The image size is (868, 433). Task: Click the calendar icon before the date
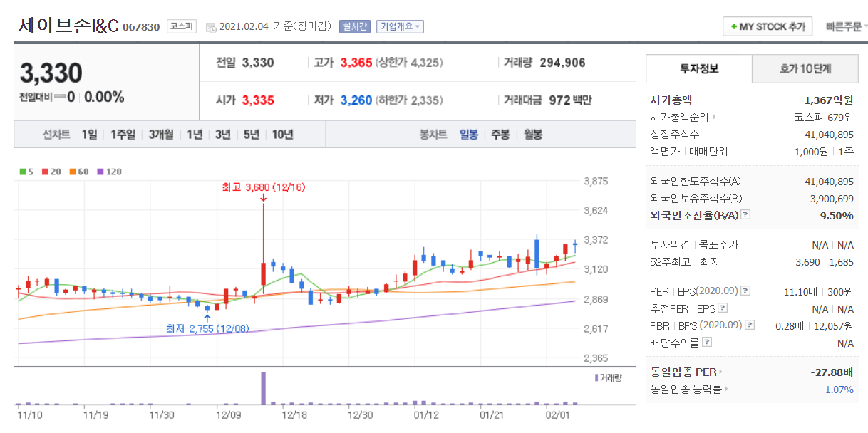coord(211,28)
